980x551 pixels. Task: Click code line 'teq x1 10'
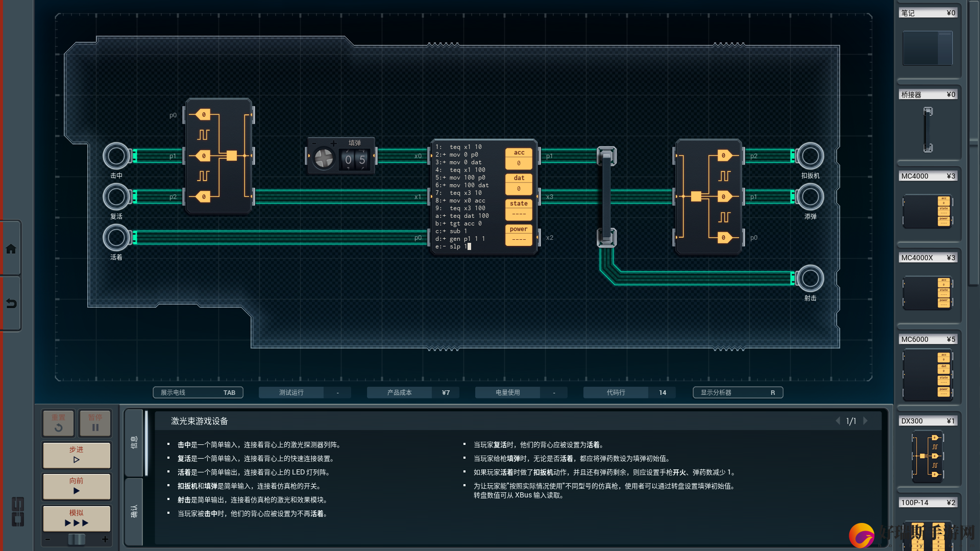pyautogui.click(x=465, y=147)
